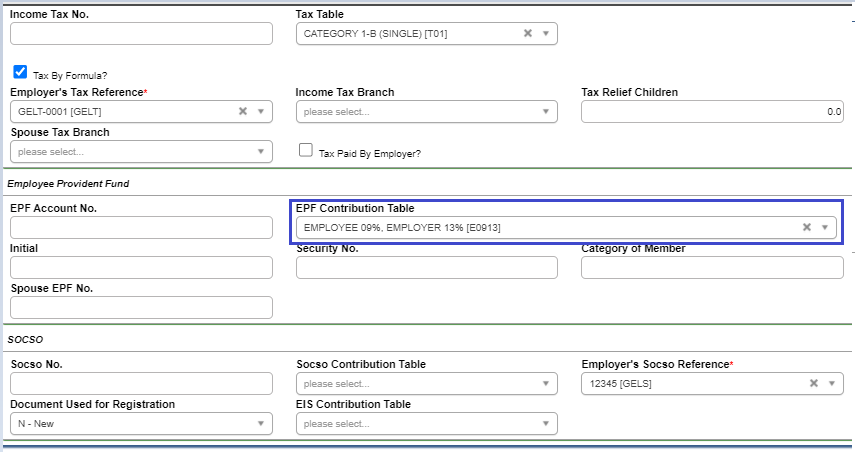The height and width of the screenshot is (452, 855).
Task: Click the Socso No. input field
Action: pyautogui.click(x=141, y=383)
